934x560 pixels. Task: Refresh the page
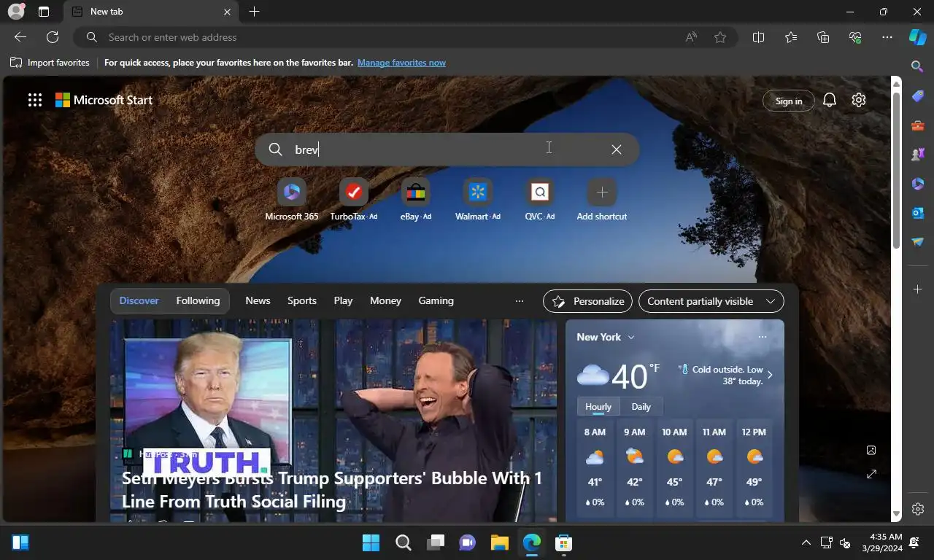pos(53,37)
